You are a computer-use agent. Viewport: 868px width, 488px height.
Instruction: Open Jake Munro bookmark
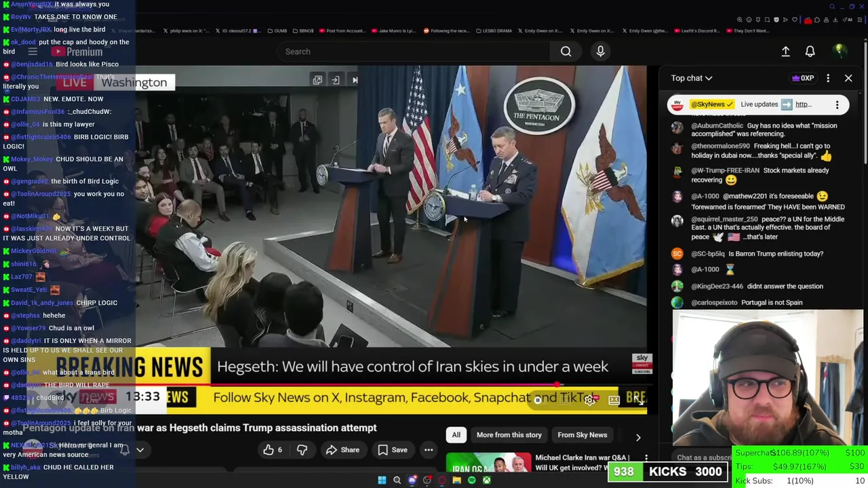point(394,30)
